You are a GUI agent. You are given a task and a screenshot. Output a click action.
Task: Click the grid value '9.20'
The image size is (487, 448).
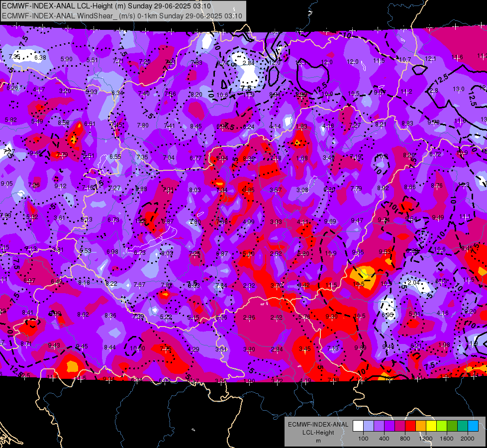pos(470,311)
